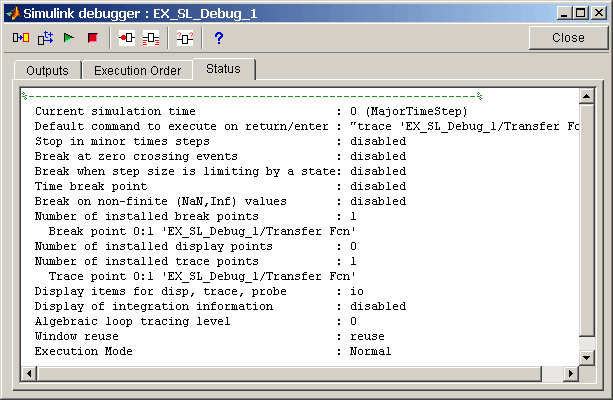Viewport: 613px width, 400px height.
Task: Click 'Number of installed break points' line
Action: 195,216
